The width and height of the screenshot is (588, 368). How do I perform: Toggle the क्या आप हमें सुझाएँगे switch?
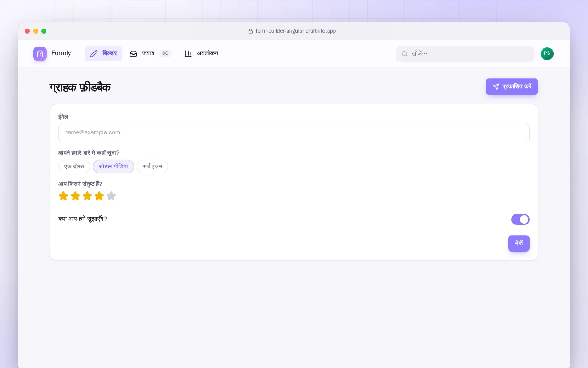(x=520, y=219)
